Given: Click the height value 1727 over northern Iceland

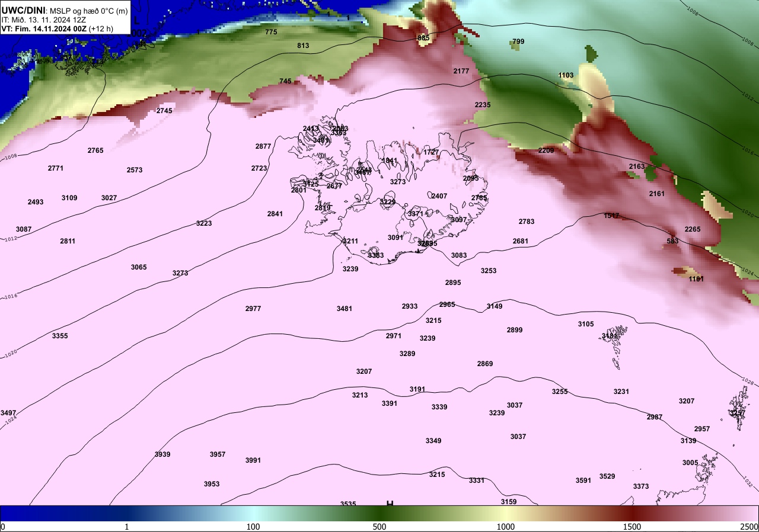Looking at the screenshot, I should pos(432,152).
